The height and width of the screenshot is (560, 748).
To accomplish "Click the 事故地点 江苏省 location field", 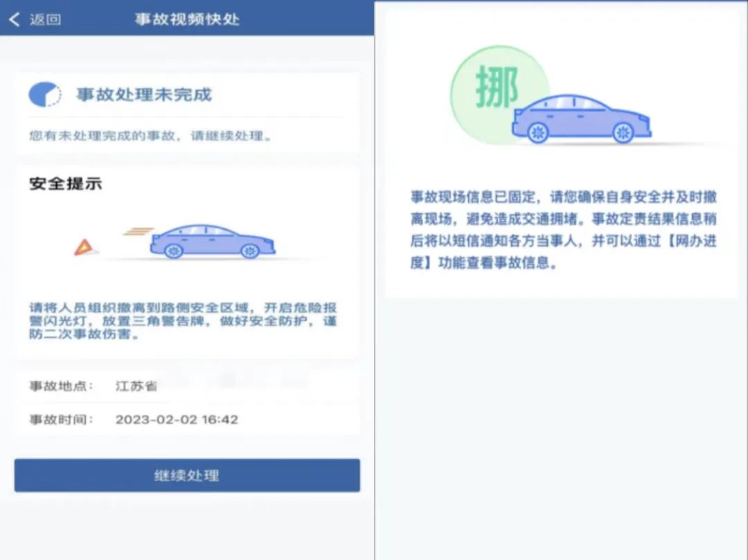I will click(x=187, y=386).
